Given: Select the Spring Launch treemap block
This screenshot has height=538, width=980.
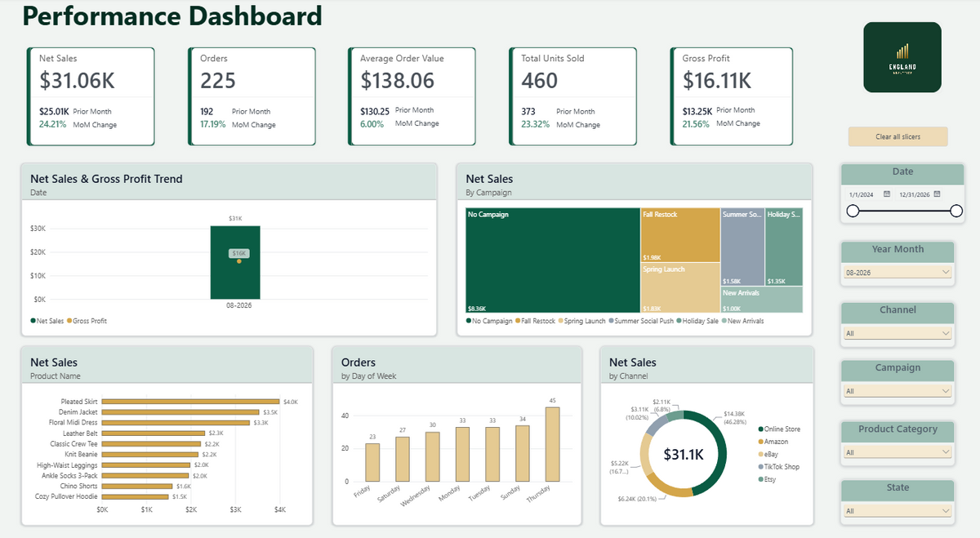Looking at the screenshot, I should point(680,287).
